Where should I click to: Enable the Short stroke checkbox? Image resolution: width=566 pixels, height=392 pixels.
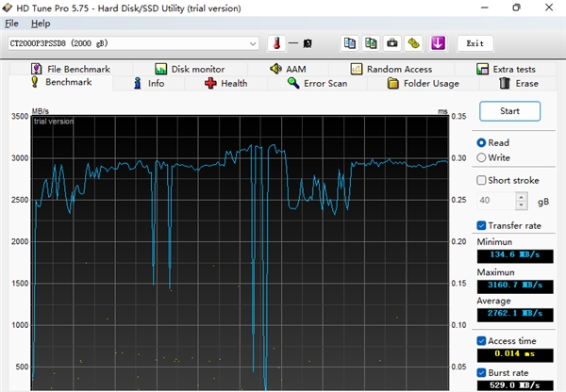click(481, 180)
